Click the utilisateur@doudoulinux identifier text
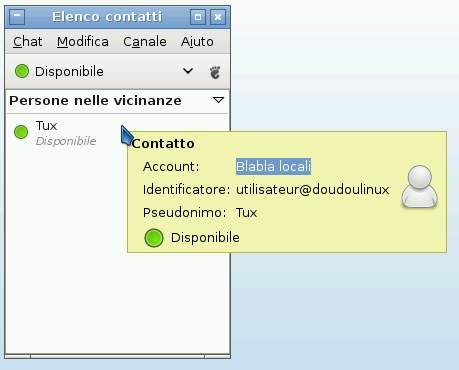This screenshot has width=459, height=370. pos(313,189)
